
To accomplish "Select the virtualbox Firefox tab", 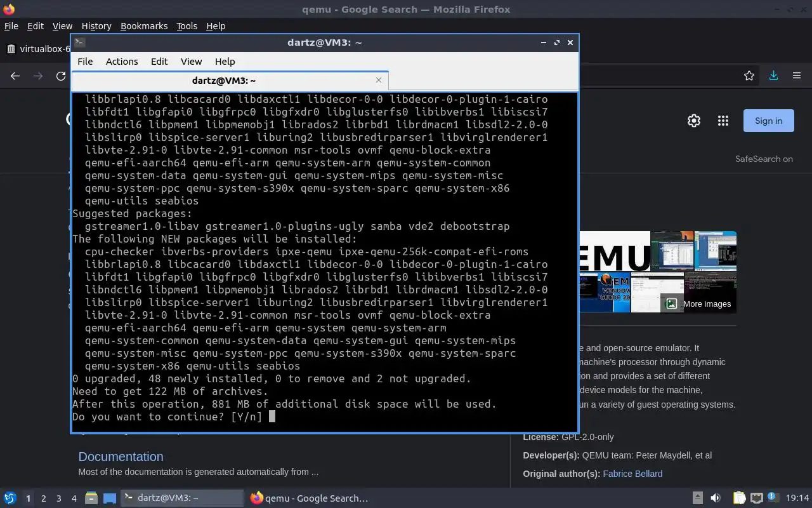I will pos(37,49).
